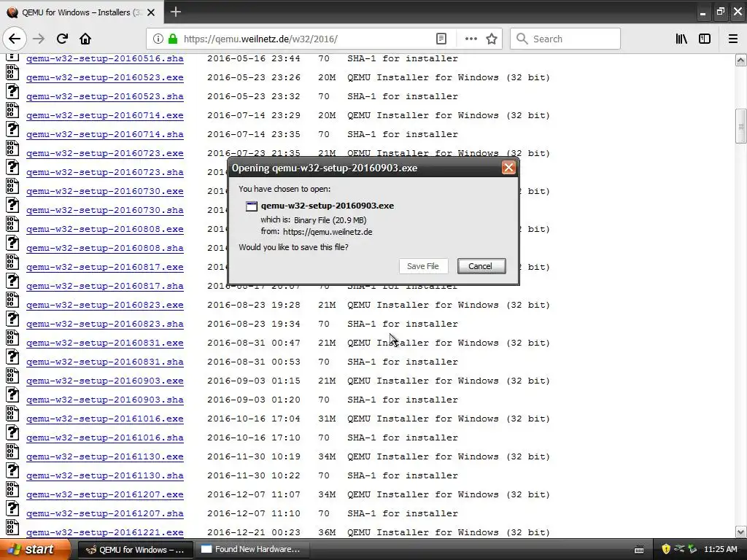Download qemu-w32-setup-20160808.exe
The image size is (747, 560).
pyautogui.click(x=105, y=230)
